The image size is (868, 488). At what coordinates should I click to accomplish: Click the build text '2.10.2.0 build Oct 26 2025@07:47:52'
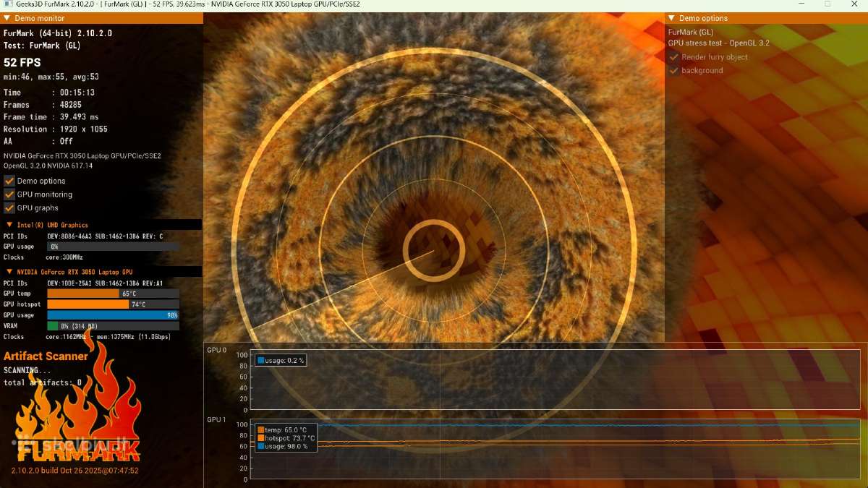[x=75, y=471]
